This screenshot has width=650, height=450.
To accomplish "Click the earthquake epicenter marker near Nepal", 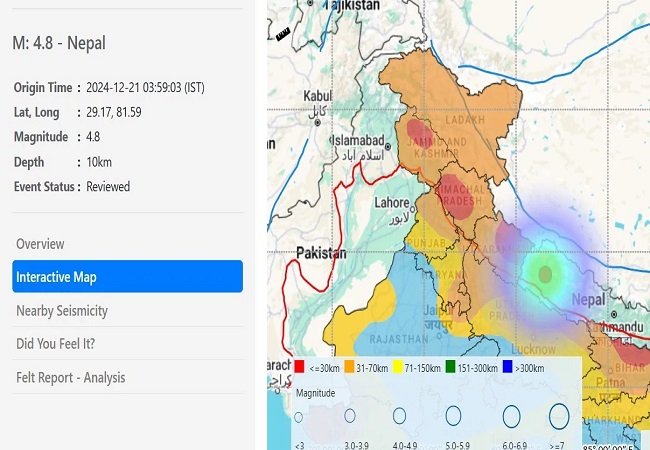I will [545, 274].
